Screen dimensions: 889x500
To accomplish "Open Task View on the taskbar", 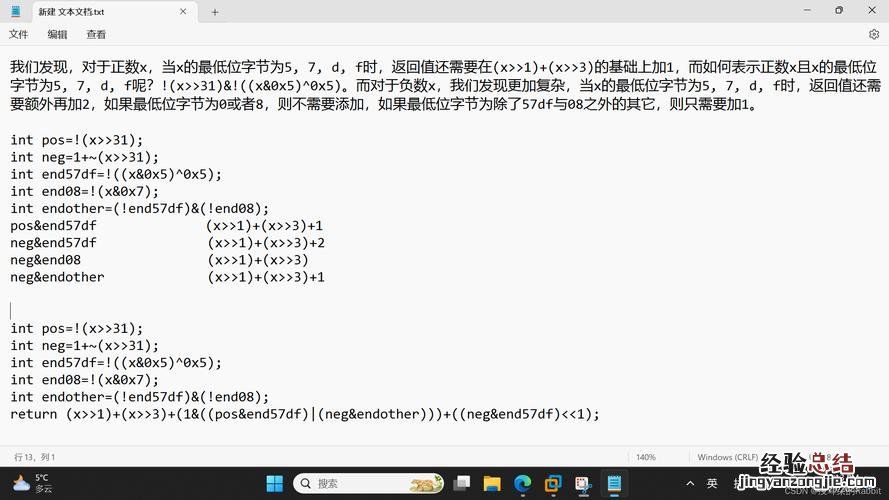I will [460, 484].
